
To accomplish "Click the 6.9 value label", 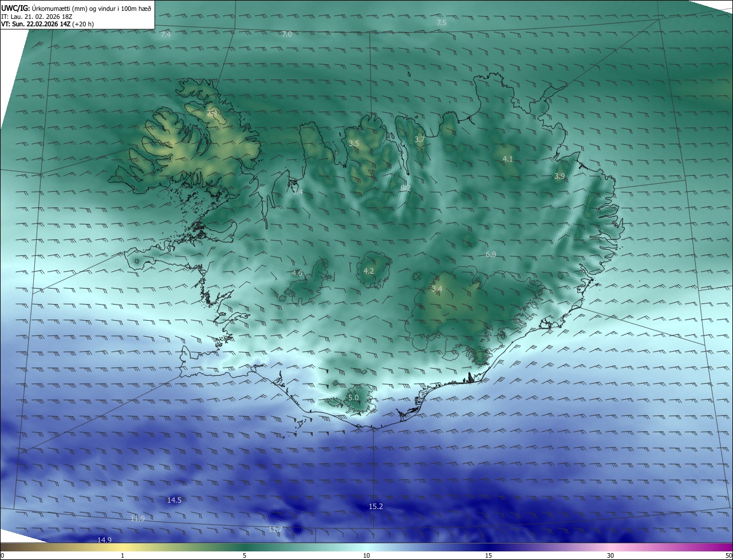I will click(x=491, y=254).
